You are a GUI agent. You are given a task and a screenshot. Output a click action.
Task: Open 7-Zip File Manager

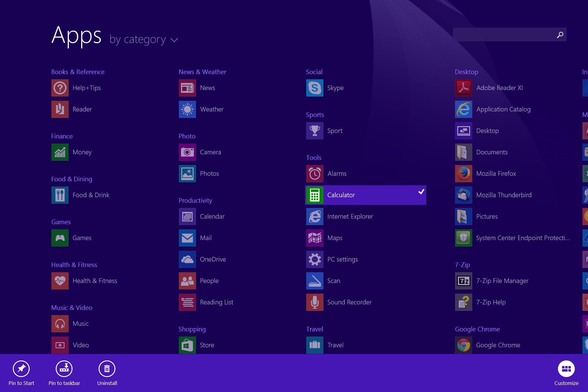pos(502,281)
